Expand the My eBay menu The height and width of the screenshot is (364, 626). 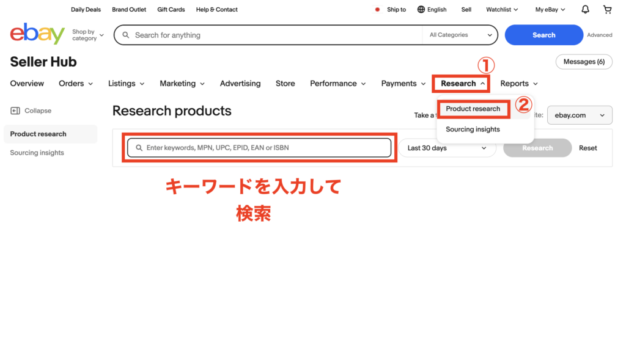(550, 10)
